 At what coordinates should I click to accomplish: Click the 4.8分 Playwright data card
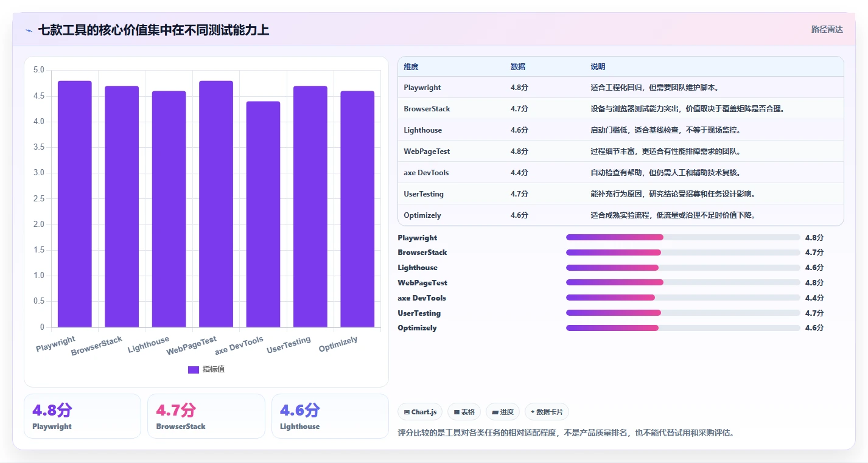(x=82, y=416)
